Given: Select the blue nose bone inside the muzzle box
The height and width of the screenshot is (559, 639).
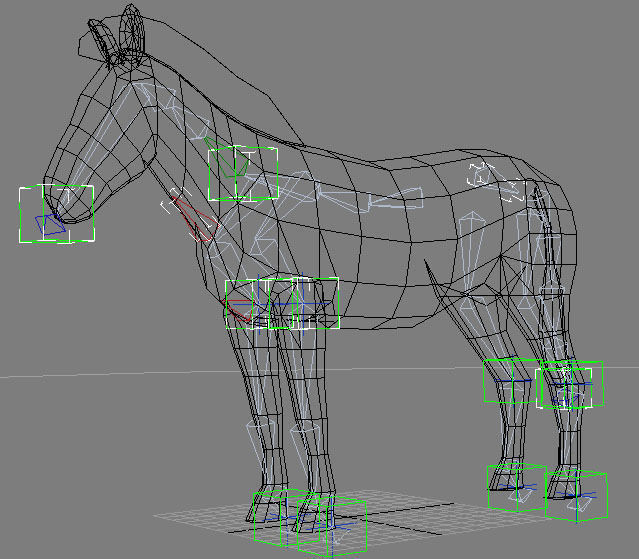Looking at the screenshot, I should (51, 225).
